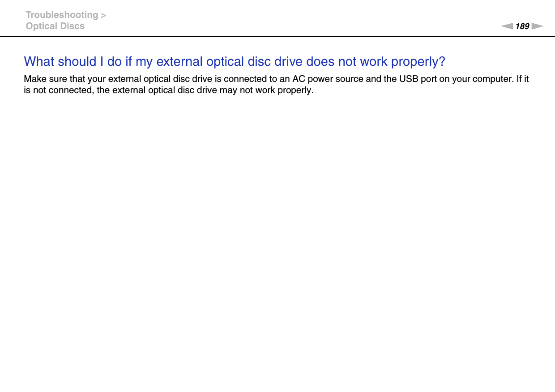Click the page number 189
The width and height of the screenshot is (555, 392).
pos(522,26)
